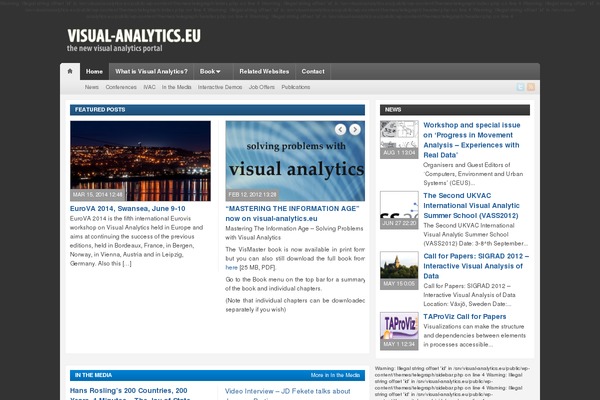Screen dimensions: 600x400
Task: Open the IVAC submenu link
Action: point(149,87)
